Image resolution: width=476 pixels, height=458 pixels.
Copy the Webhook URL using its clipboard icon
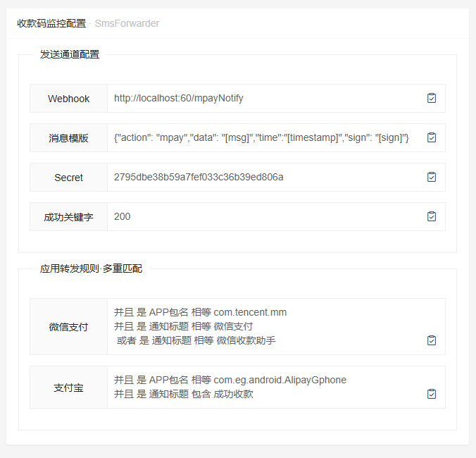432,98
